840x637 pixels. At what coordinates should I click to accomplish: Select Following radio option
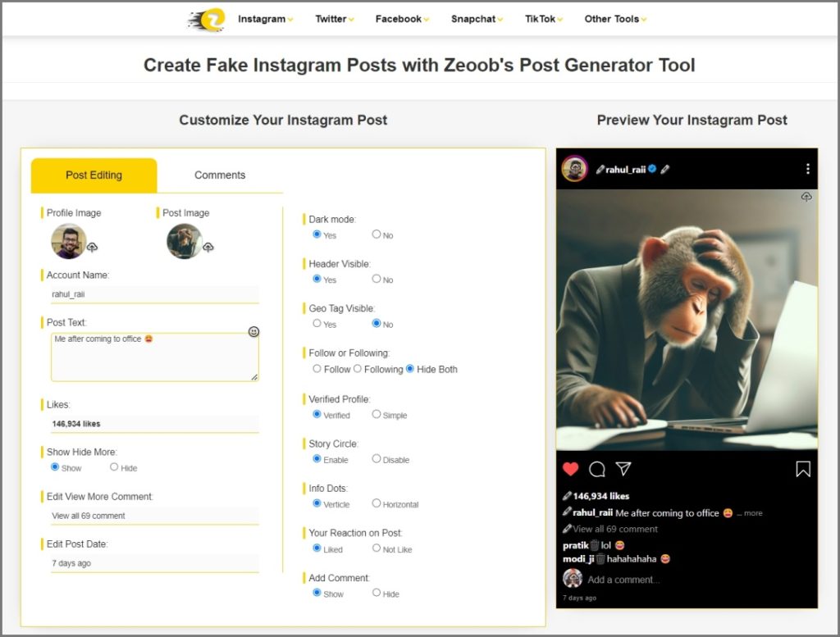(358, 369)
